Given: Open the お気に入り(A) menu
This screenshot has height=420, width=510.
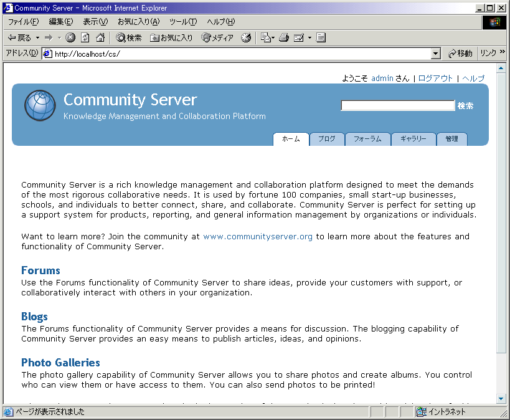Looking at the screenshot, I should [139, 22].
